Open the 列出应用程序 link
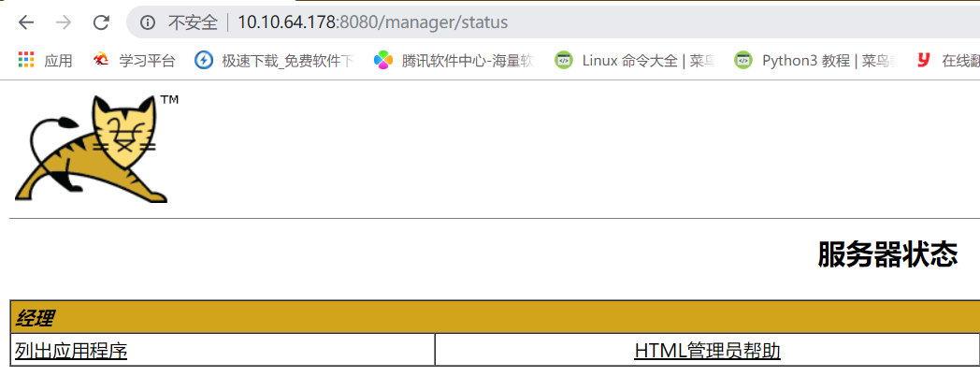The width and height of the screenshot is (980, 376). (71, 351)
